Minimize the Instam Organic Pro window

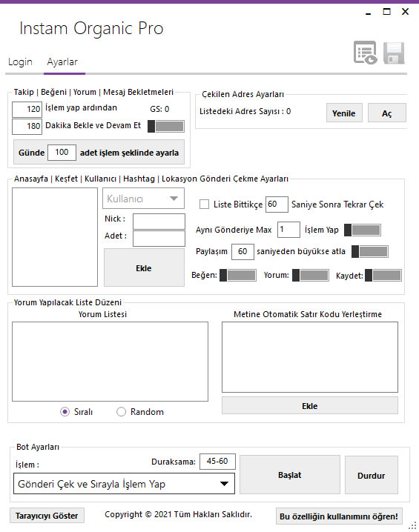point(368,13)
